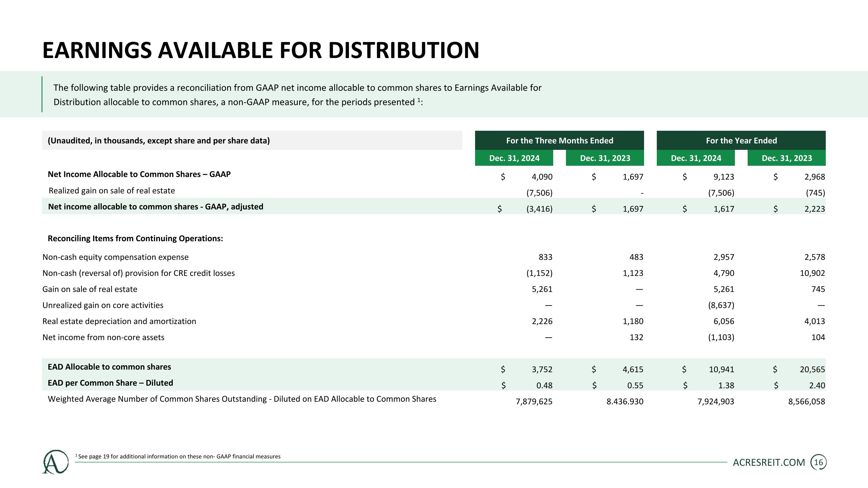Viewport: 868px width, 488px height.
Task: Click the value 20,565 in EAD row
Action: coord(812,369)
